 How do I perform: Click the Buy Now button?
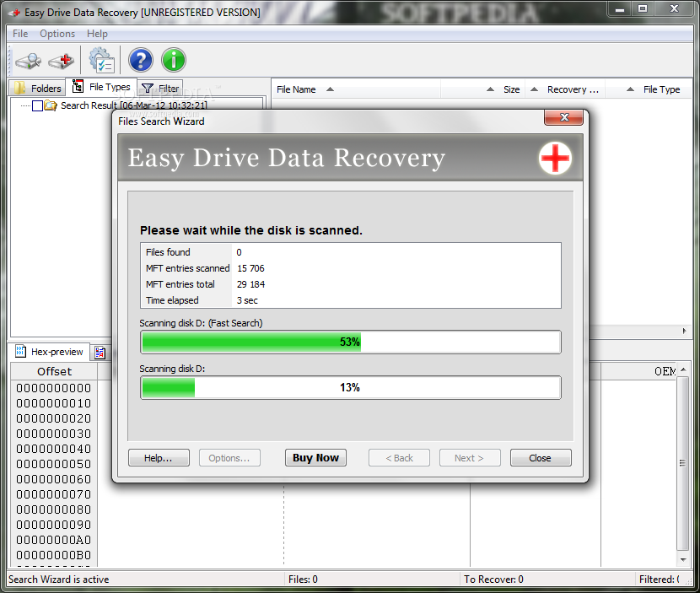coord(315,458)
